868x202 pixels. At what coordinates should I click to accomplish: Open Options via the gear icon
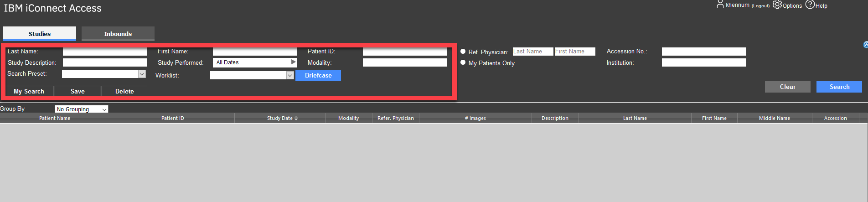point(777,5)
